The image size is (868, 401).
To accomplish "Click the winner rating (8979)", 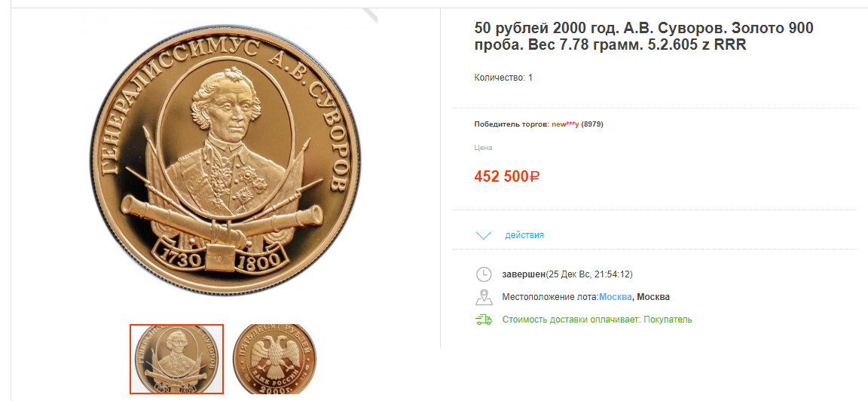I will click(x=592, y=124).
